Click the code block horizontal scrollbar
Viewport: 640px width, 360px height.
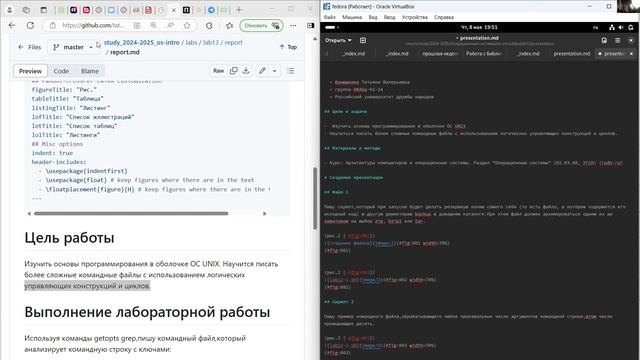pyautogui.click(x=131, y=213)
